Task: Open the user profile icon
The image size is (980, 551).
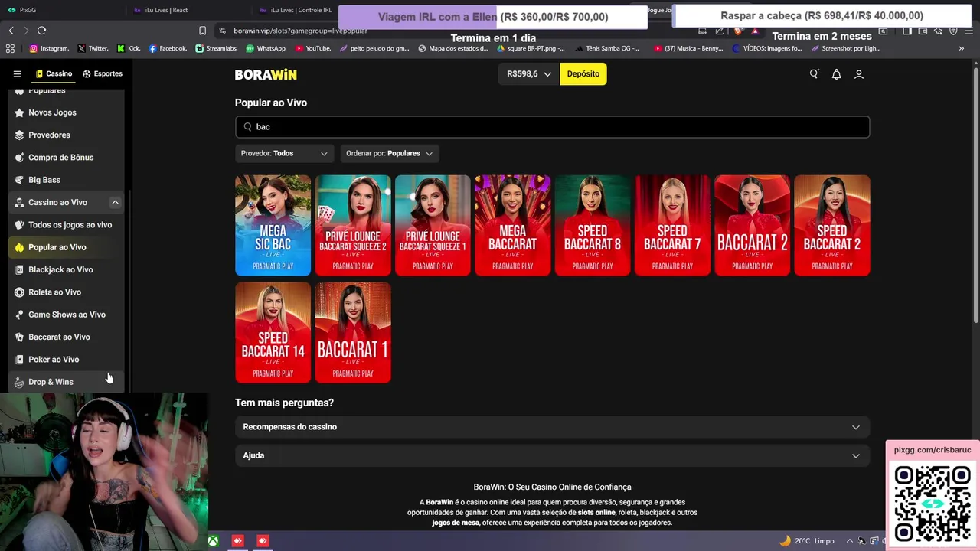Action: 859,74
